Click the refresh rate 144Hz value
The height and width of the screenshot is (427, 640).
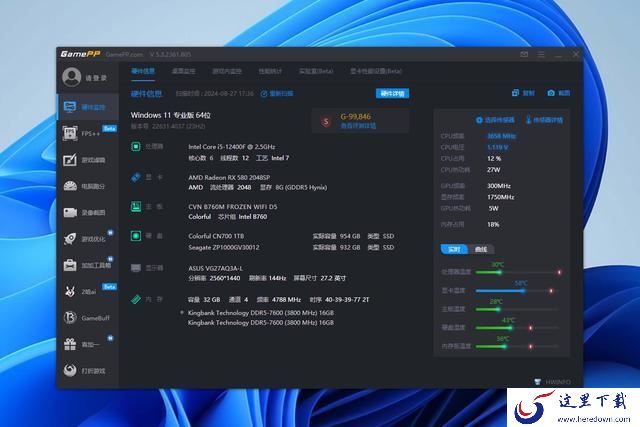click(277, 278)
